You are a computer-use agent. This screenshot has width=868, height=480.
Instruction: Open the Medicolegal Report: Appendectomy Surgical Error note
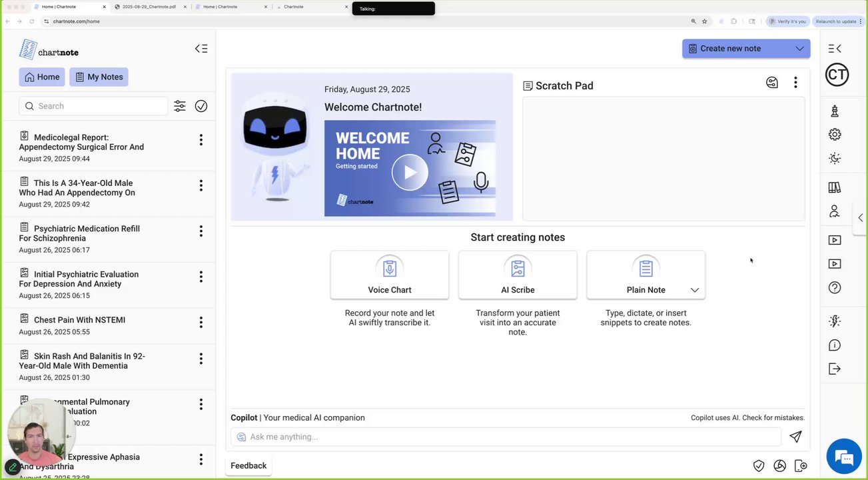[x=81, y=142]
